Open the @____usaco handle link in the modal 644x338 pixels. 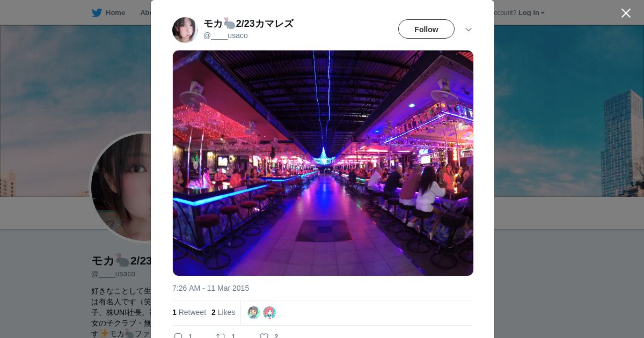pos(225,35)
